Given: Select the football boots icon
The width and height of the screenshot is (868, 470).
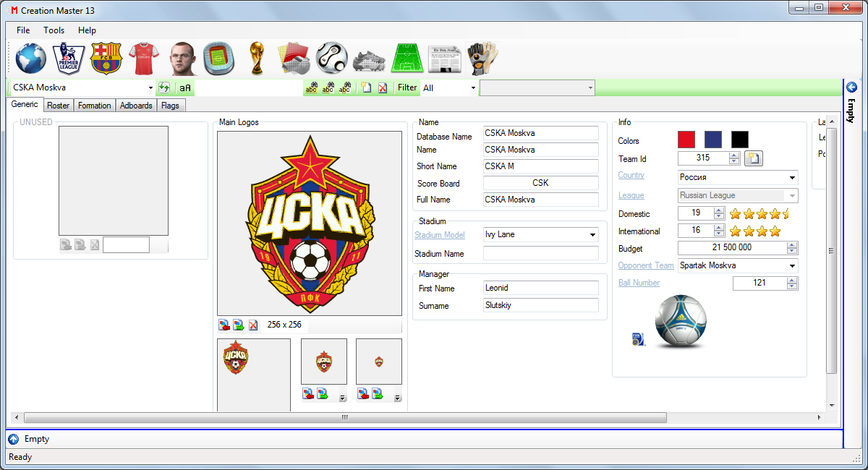Looking at the screenshot, I should (370, 59).
